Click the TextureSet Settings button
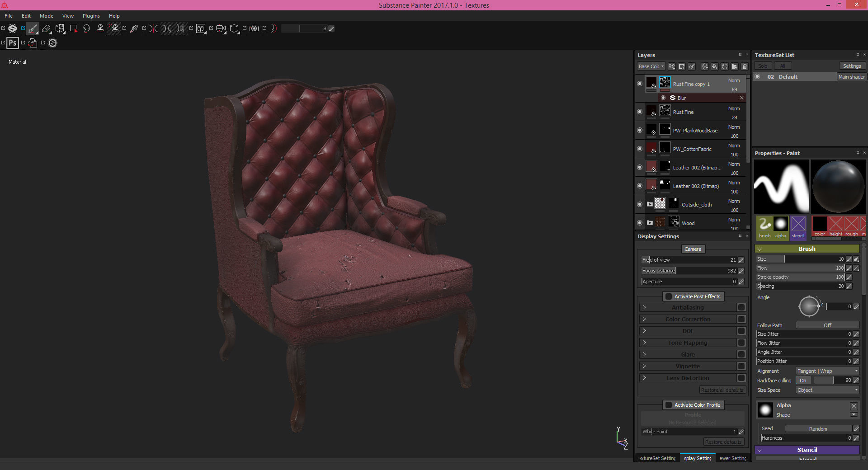The image size is (868, 470). click(x=852, y=66)
